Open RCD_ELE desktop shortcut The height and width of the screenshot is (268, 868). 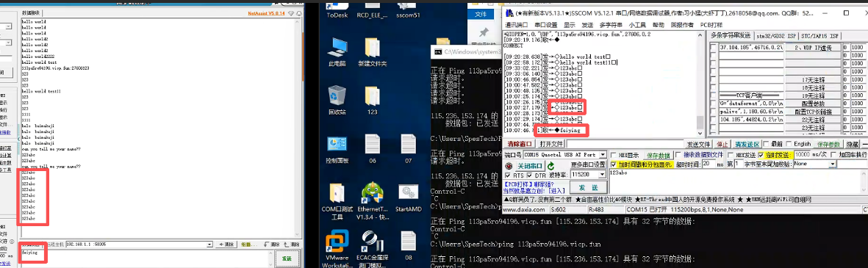(372, 10)
